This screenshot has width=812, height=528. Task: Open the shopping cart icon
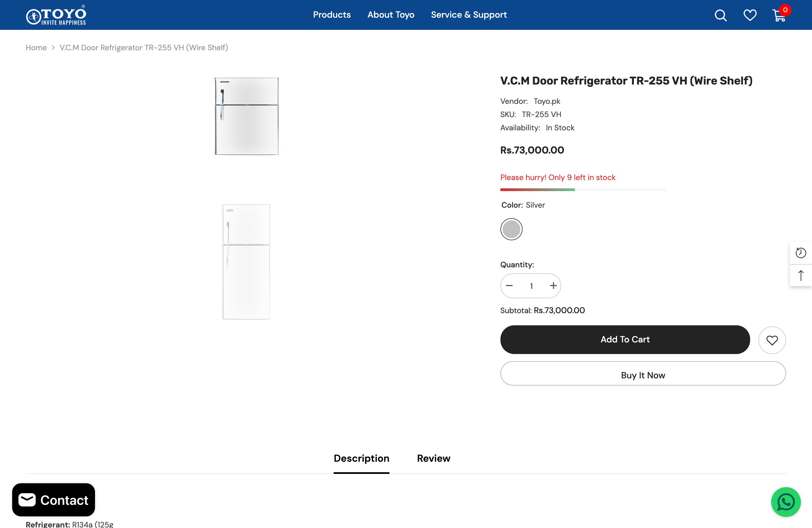[x=779, y=16]
